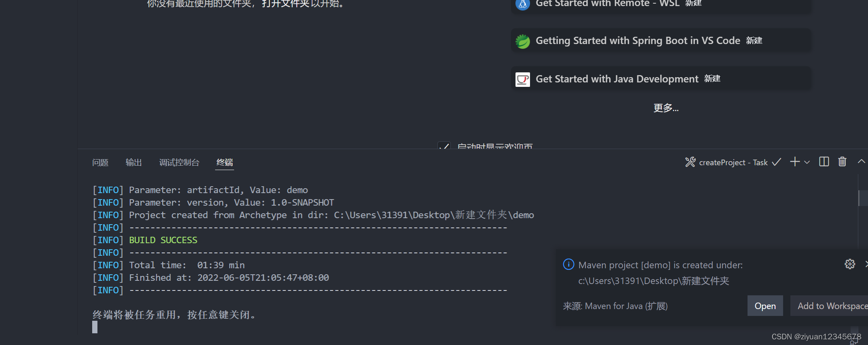
Task: Click the Total time 01:39 min line
Action: [x=169, y=265]
